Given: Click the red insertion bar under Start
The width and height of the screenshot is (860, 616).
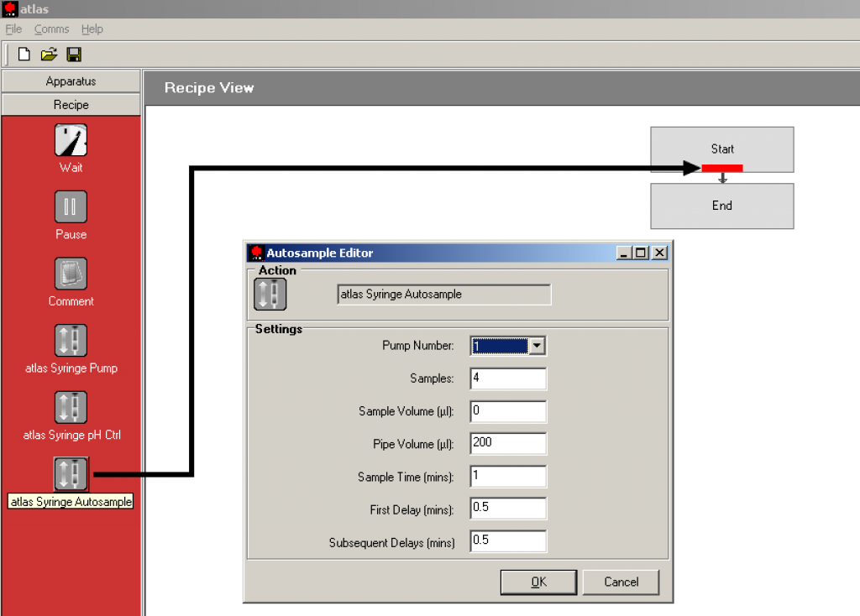Looking at the screenshot, I should point(721,168).
